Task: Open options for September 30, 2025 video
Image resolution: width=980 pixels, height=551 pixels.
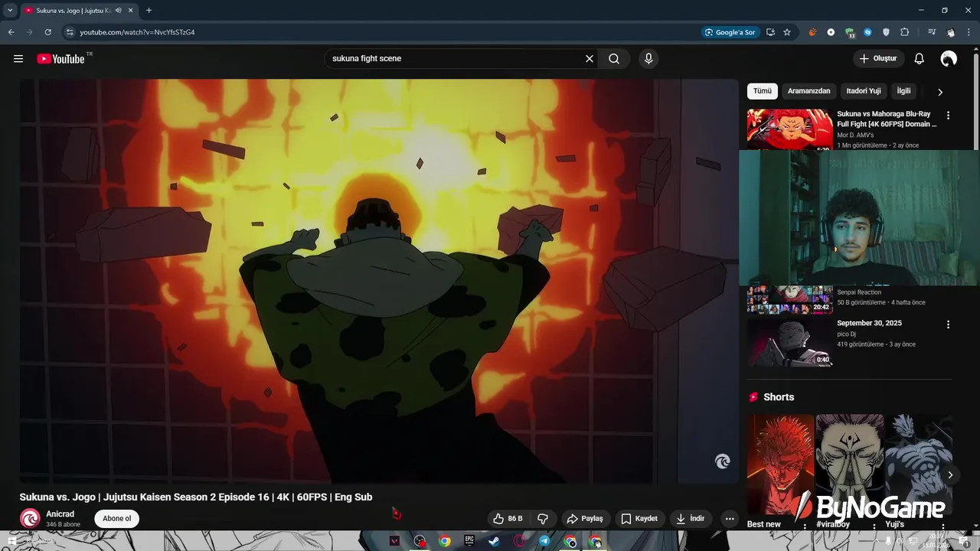Action: (948, 324)
